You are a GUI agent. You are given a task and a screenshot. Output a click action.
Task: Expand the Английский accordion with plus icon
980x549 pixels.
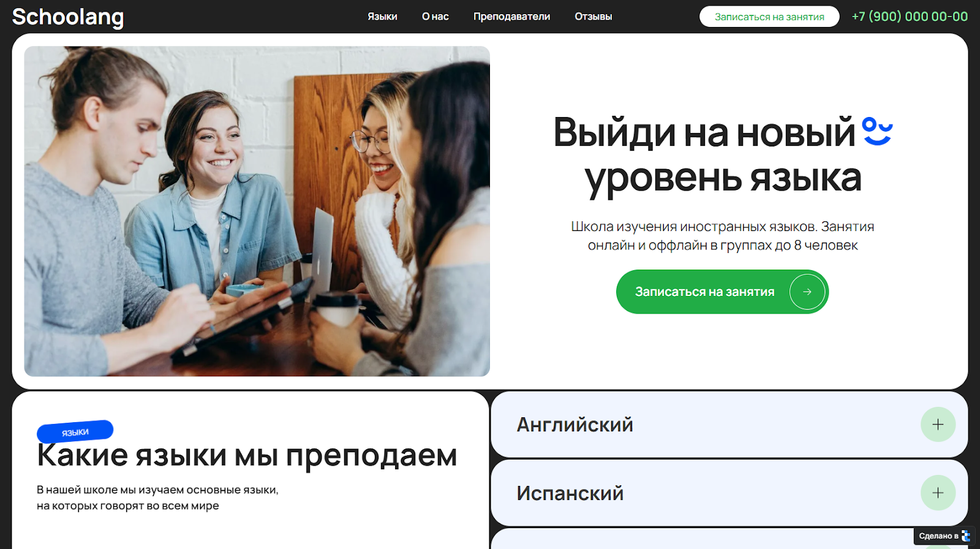tap(938, 424)
